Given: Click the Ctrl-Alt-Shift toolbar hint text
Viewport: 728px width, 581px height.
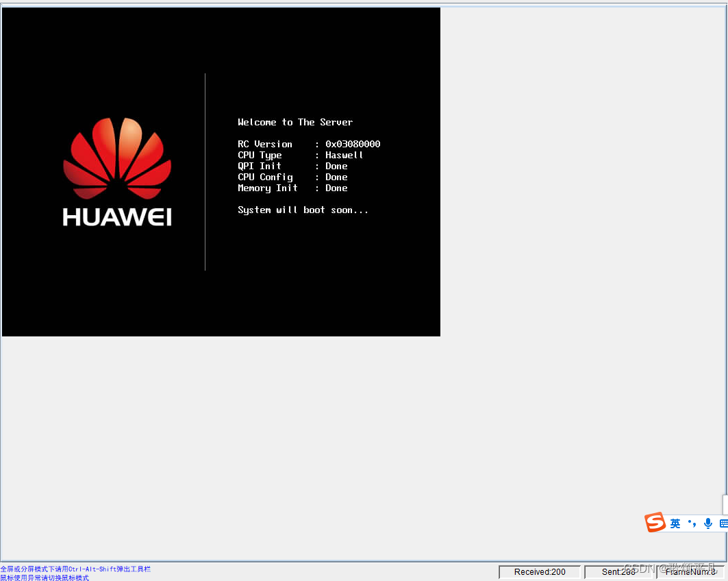Looking at the screenshot, I should tap(75, 569).
